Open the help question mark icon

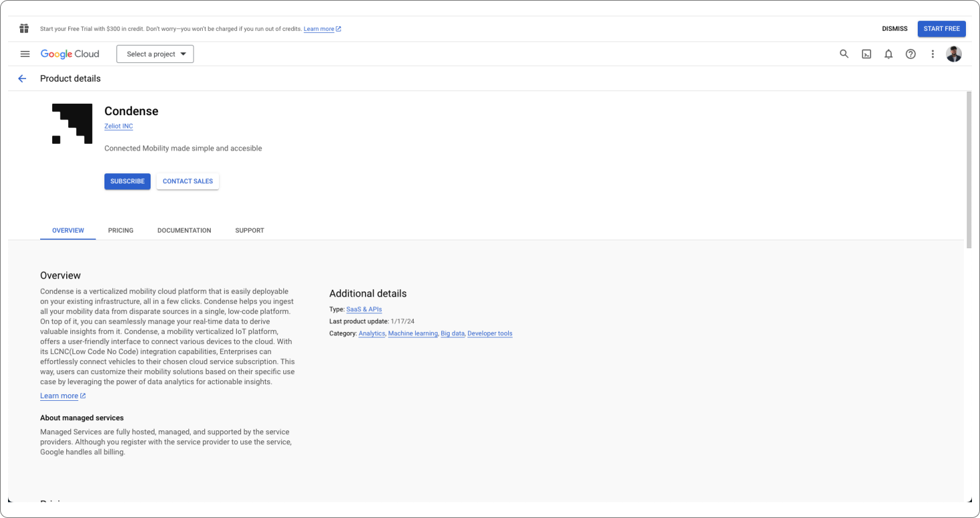tap(910, 54)
